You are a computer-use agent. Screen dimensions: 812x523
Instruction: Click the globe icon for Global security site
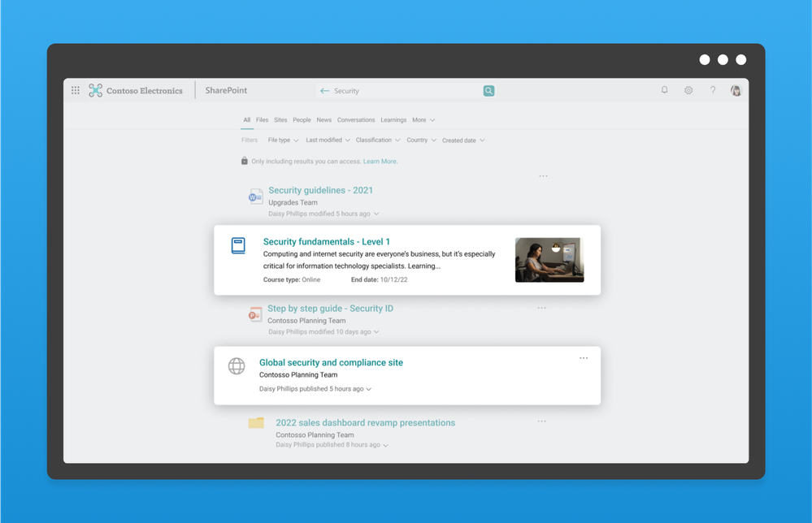point(237,365)
